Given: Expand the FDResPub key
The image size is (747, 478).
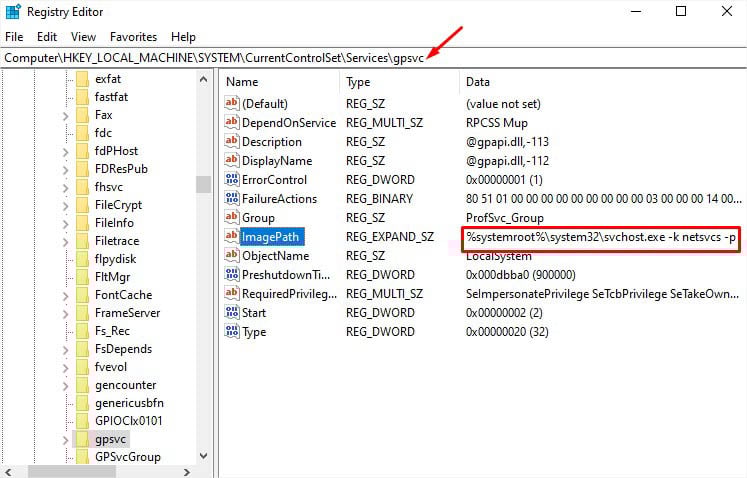Looking at the screenshot, I should (66, 170).
